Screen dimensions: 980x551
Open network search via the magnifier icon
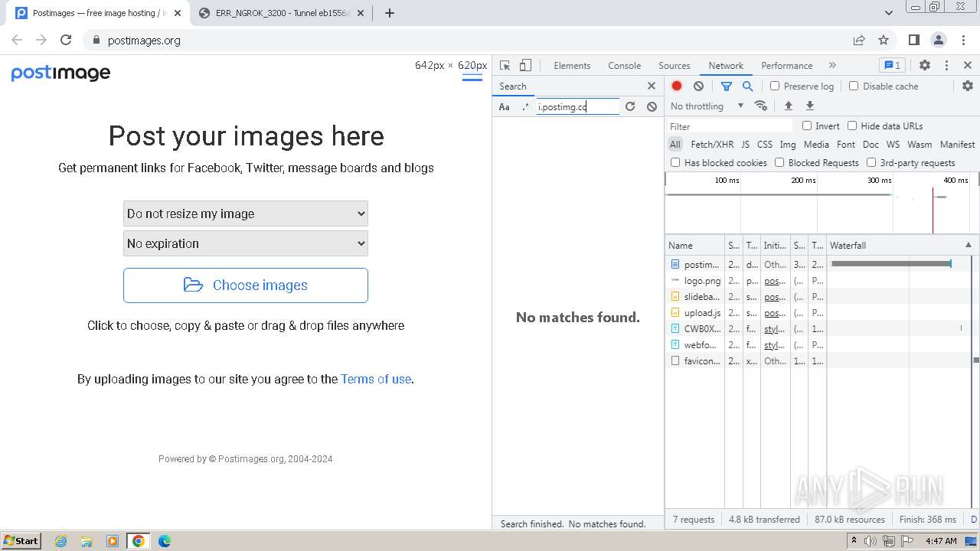tap(748, 86)
